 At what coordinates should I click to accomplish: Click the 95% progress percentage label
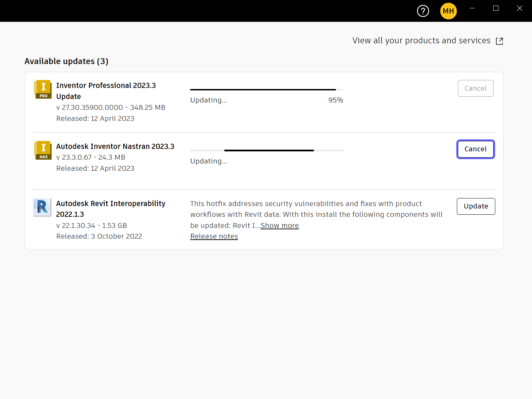pos(336,100)
